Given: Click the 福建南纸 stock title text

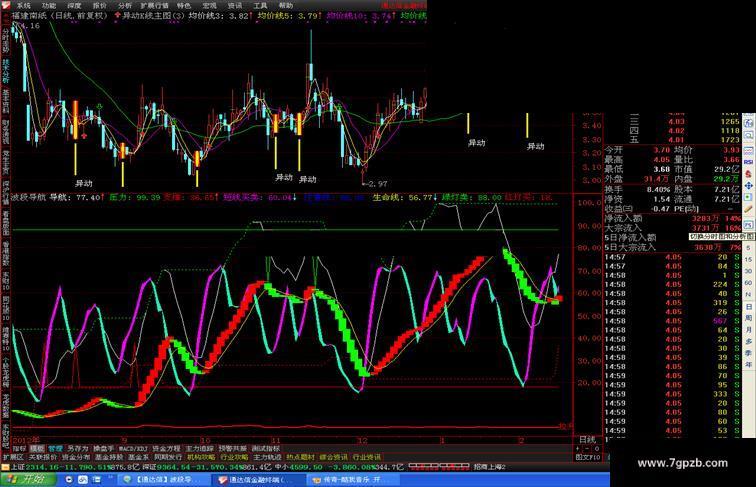Looking at the screenshot, I should click(x=28, y=15).
